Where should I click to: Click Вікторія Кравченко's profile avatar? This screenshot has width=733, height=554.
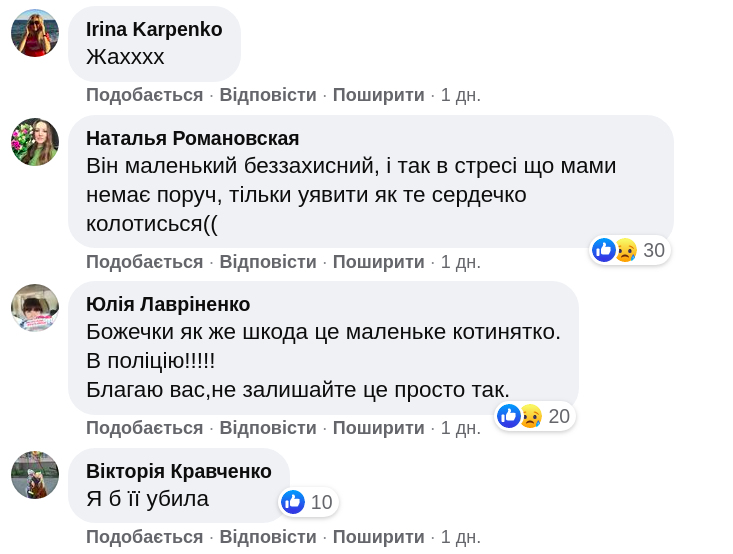coord(35,475)
